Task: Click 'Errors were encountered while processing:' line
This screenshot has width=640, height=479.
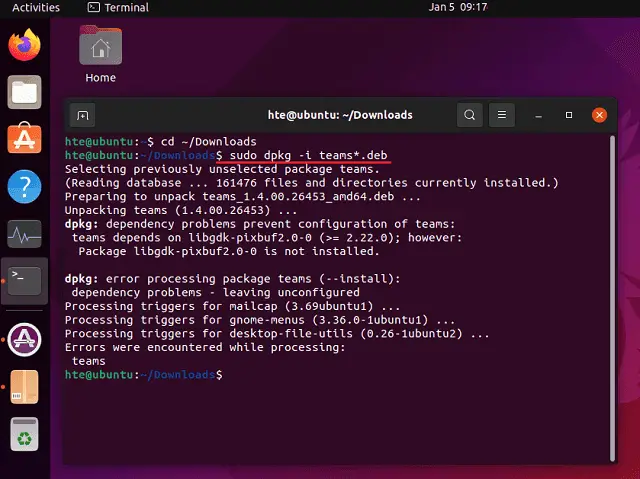Action: [x=205, y=347]
